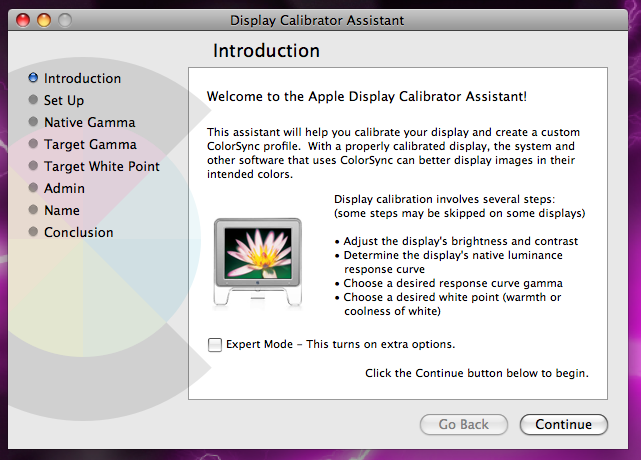The height and width of the screenshot is (460, 641).
Task: Select the Set Up step in sidebar
Action: click(x=64, y=100)
